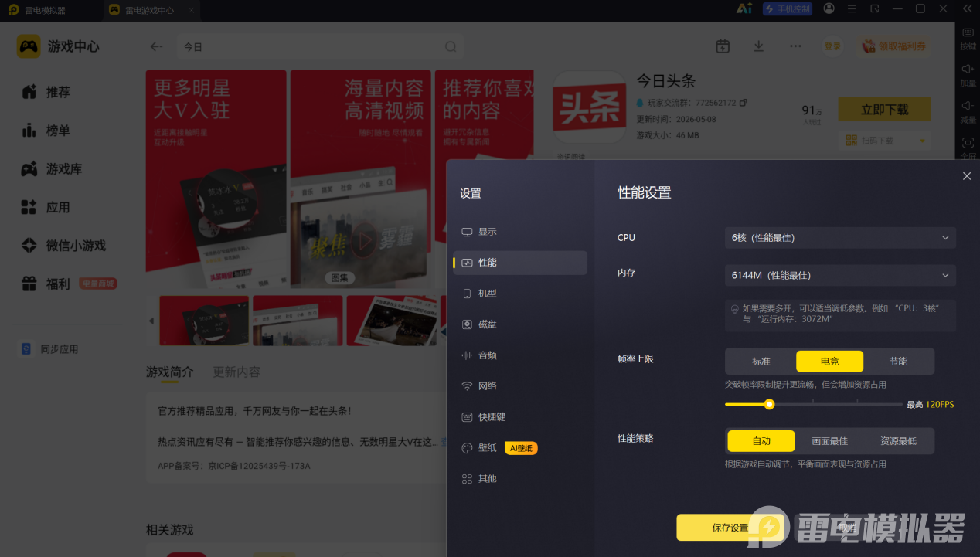
Task: Select 性能 performance settings section
Action: [519, 263]
